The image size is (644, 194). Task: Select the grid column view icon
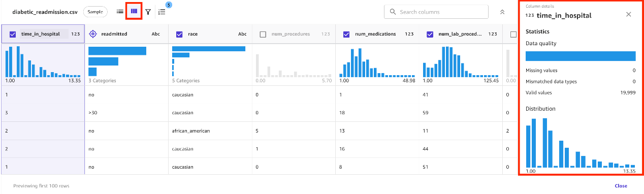(x=134, y=11)
